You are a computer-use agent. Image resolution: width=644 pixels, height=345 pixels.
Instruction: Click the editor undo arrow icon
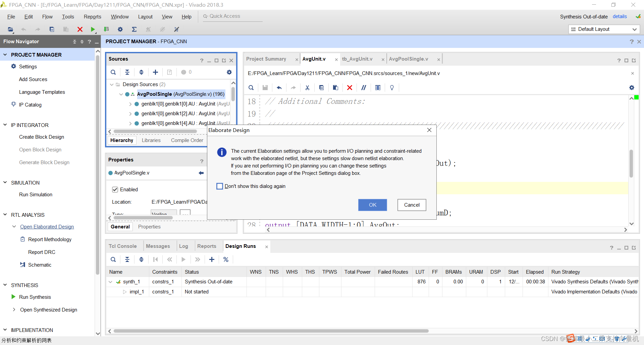click(279, 88)
